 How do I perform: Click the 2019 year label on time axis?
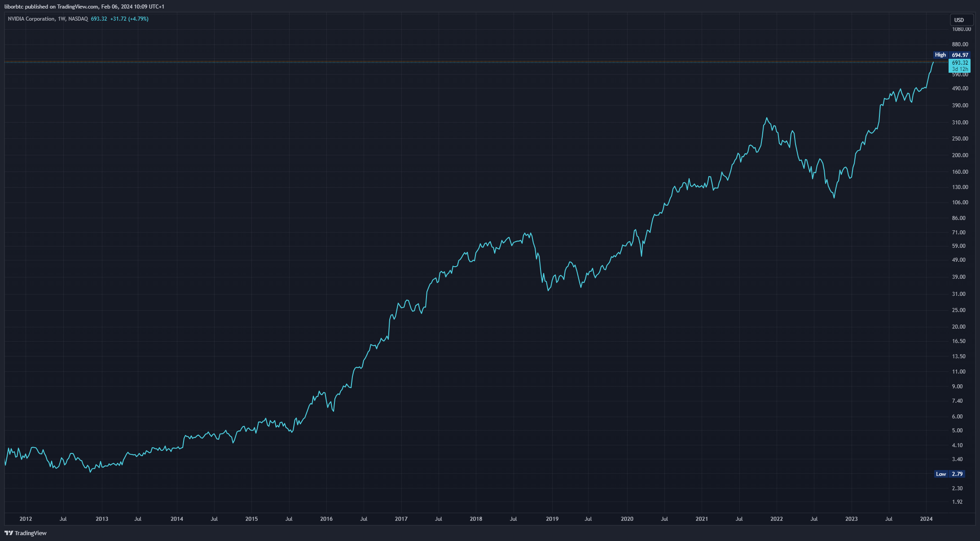coord(552,519)
